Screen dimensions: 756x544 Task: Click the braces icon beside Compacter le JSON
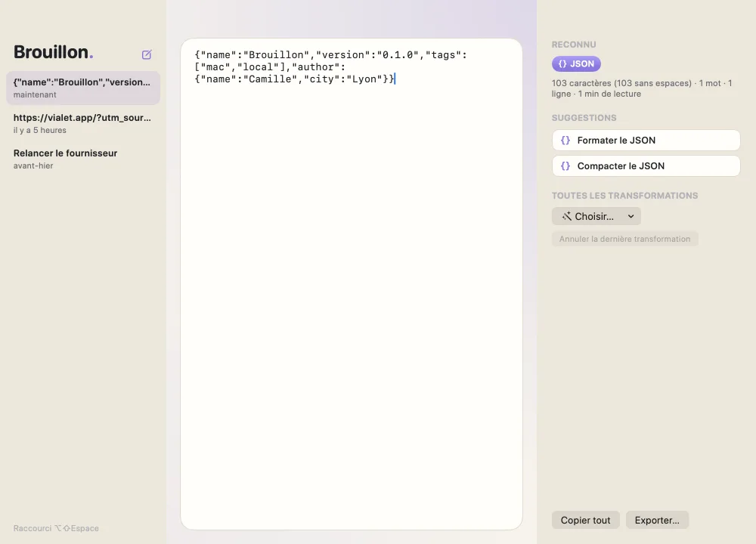pyautogui.click(x=565, y=165)
